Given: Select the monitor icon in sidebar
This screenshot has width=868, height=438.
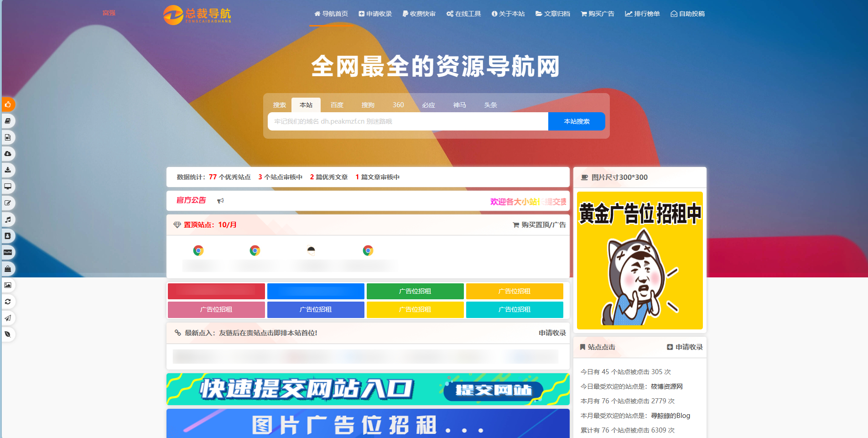Looking at the screenshot, I should point(8,187).
